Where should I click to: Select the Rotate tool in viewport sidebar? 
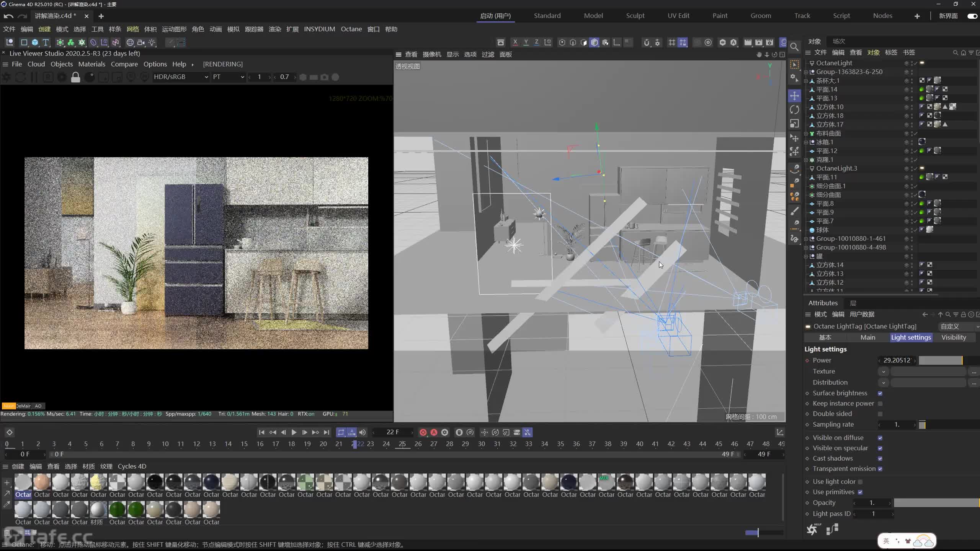point(794,110)
